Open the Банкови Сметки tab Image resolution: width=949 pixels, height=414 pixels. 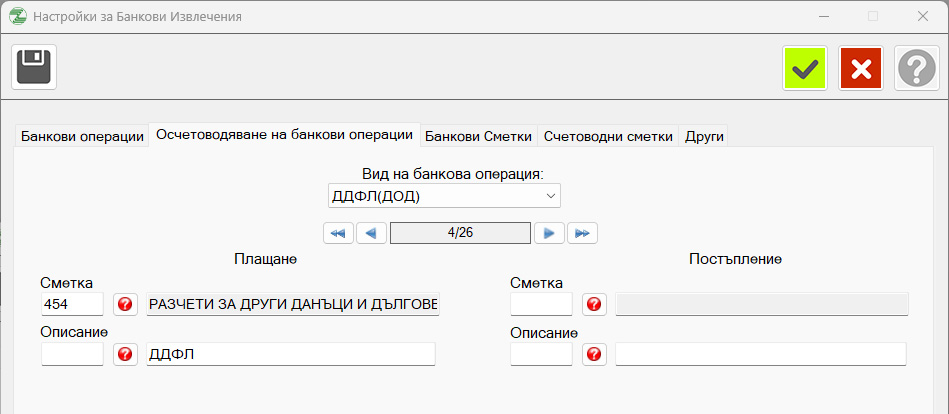pyautogui.click(x=478, y=136)
